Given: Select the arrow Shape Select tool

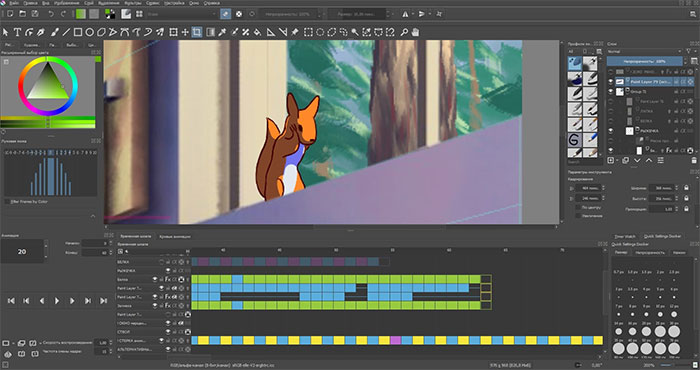Looking at the screenshot, I should pyautogui.click(x=6, y=32).
